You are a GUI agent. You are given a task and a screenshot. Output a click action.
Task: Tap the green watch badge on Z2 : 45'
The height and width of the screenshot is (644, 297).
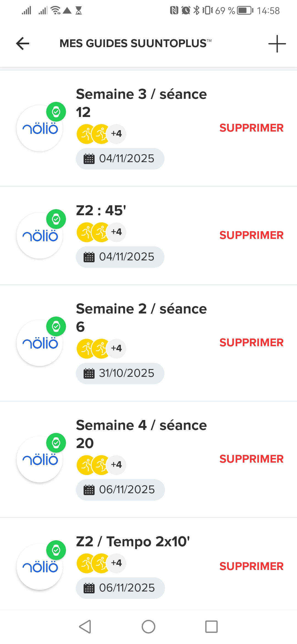(x=56, y=219)
